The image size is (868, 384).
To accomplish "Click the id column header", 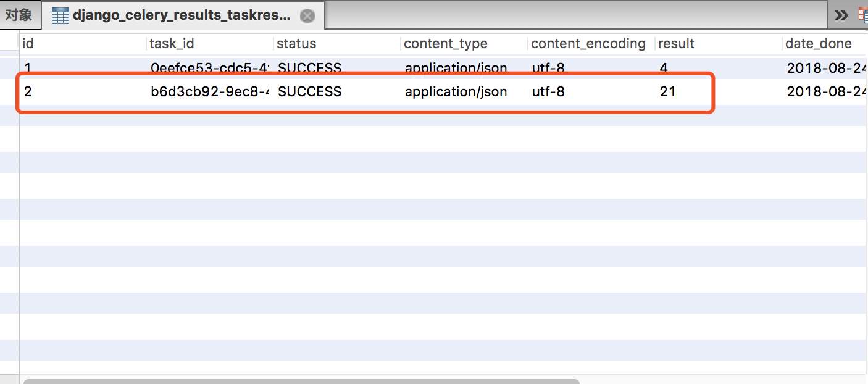I will [28, 44].
